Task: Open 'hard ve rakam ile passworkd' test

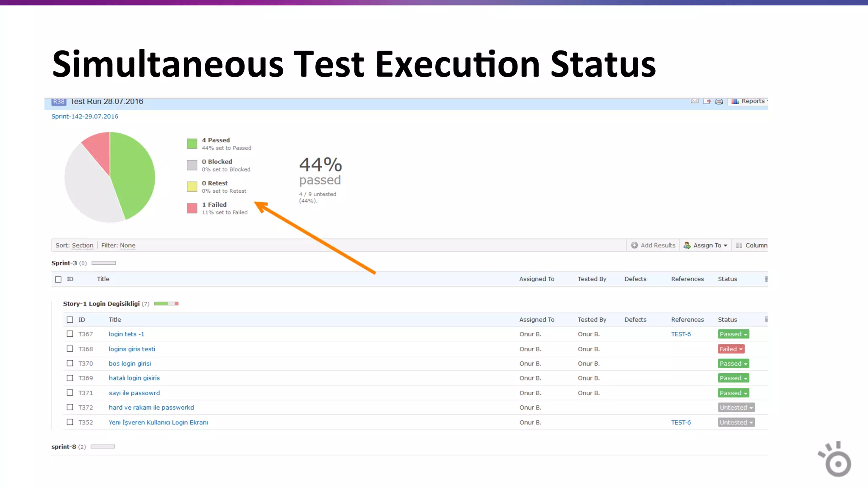Action: (x=151, y=408)
